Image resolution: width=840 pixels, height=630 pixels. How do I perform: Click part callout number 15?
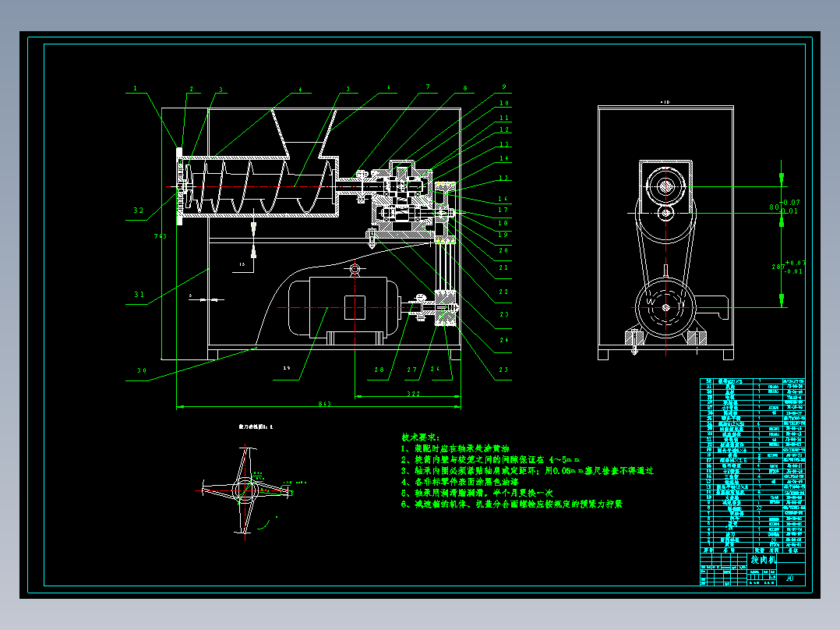pyautogui.click(x=503, y=178)
